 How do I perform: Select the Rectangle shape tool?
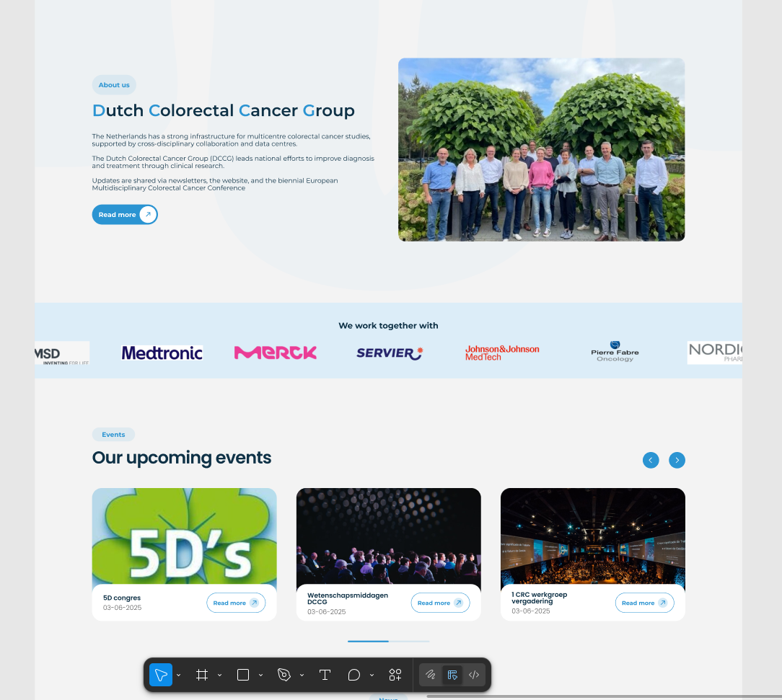[x=243, y=675]
